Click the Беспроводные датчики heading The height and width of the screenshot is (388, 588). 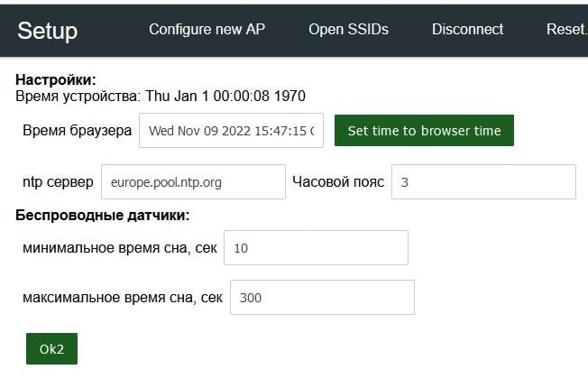(x=103, y=215)
